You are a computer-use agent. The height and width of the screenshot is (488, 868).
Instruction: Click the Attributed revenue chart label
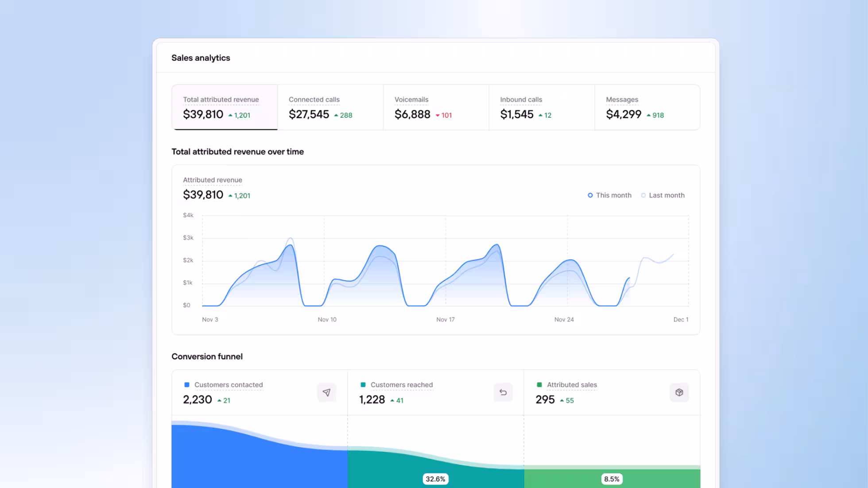pyautogui.click(x=213, y=180)
